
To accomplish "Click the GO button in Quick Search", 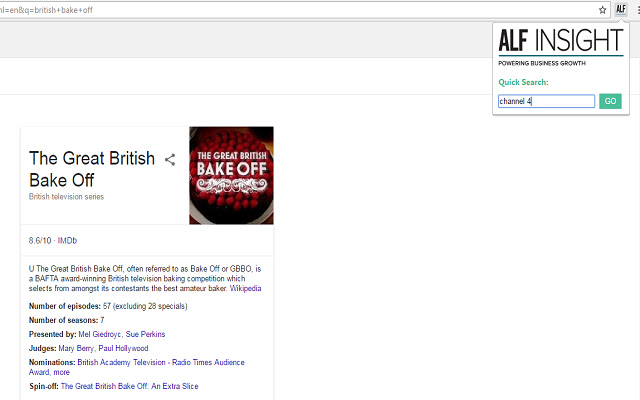I will pyautogui.click(x=610, y=101).
